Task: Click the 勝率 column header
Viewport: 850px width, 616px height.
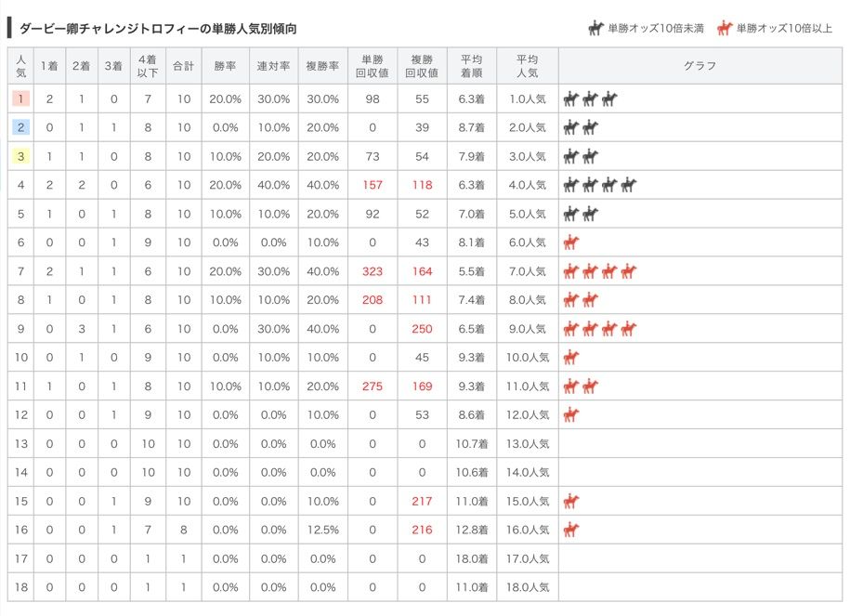Action: click(226, 66)
